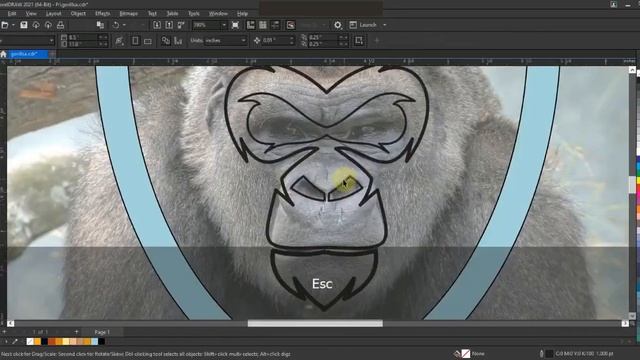Click the Save icon
The height and width of the screenshot is (360, 640).
(24, 25)
